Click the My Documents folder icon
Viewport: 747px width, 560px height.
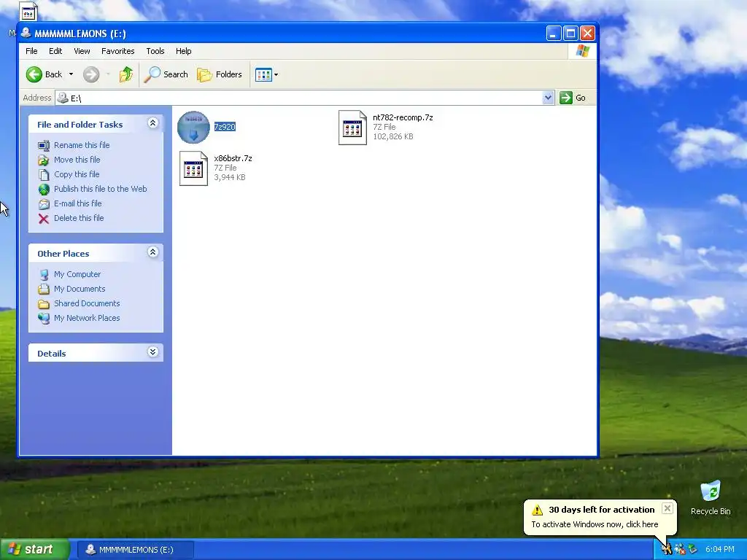pyautogui.click(x=44, y=289)
